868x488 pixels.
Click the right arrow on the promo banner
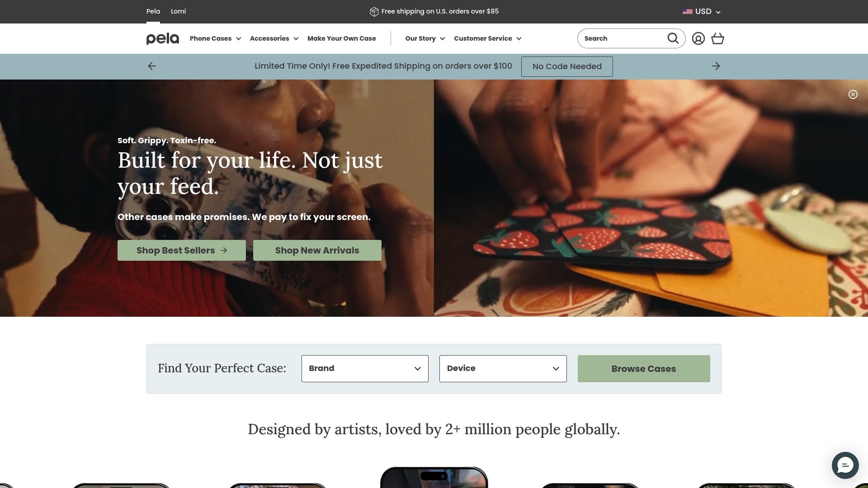click(716, 66)
